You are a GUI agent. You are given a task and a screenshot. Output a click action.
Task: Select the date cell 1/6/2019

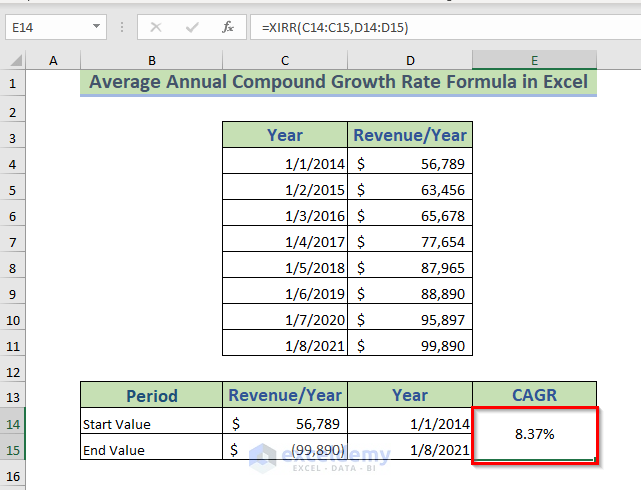point(285,291)
